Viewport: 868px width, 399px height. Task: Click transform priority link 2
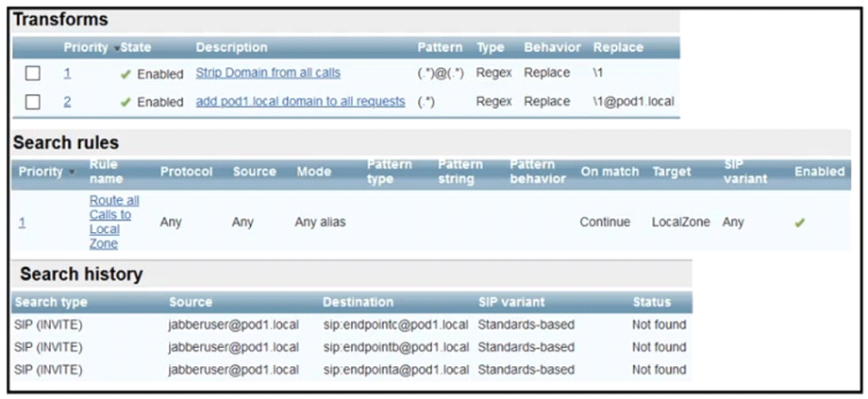click(67, 102)
